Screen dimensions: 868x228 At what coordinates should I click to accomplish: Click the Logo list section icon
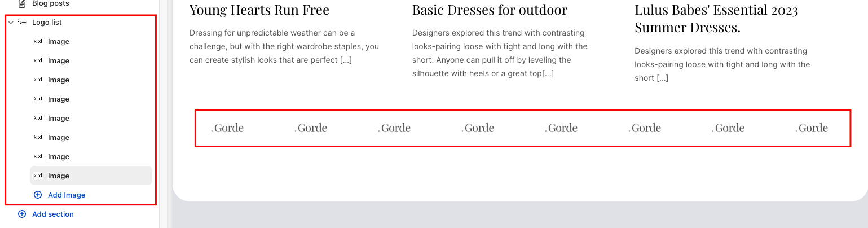click(22, 23)
